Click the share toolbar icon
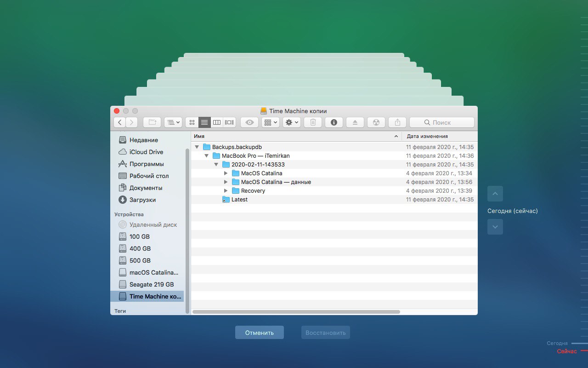The image size is (588, 368). click(397, 122)
